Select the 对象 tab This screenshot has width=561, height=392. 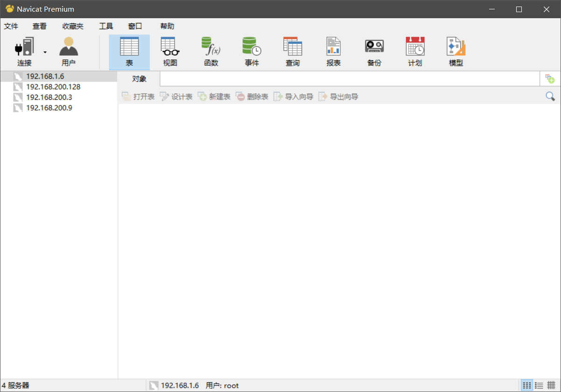coord(139,79)
